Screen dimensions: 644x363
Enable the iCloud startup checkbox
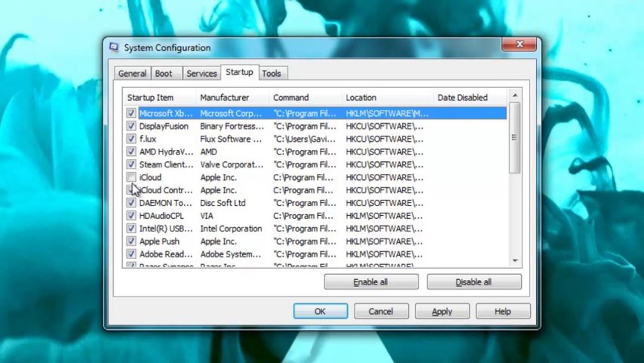[131, 177]
